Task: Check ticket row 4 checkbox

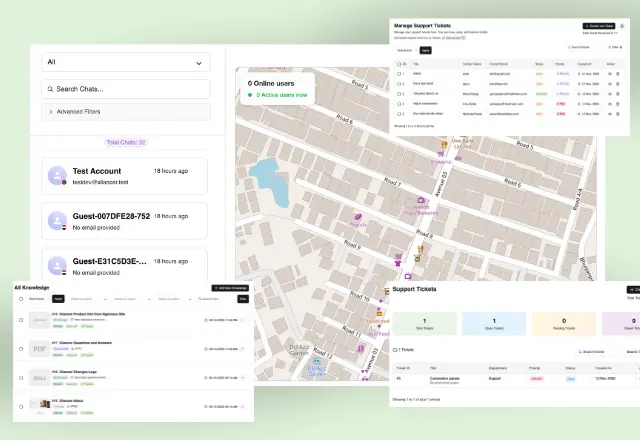Action: [399, 104]
